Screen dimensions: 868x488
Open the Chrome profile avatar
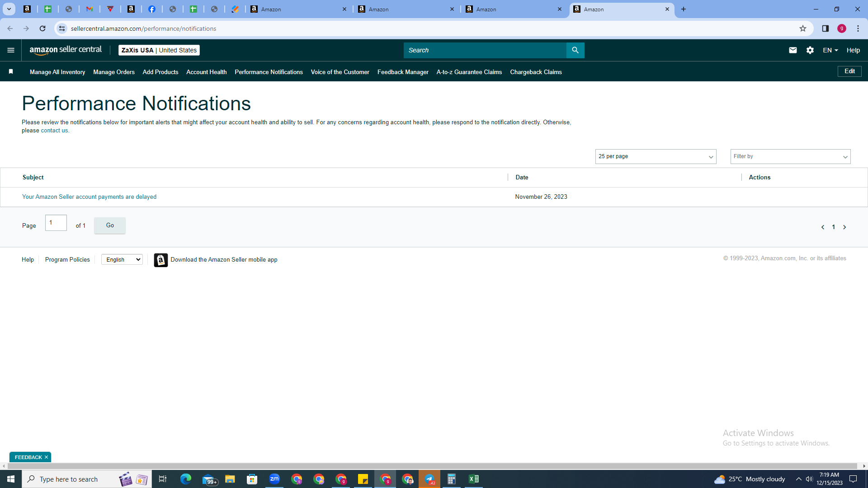842,28
